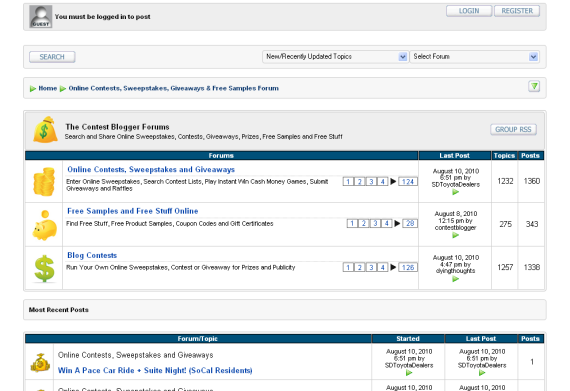Open Free Samples and Free Stuff Online forum
Viewport: 570px width, 391px height.
pos(133,211)
